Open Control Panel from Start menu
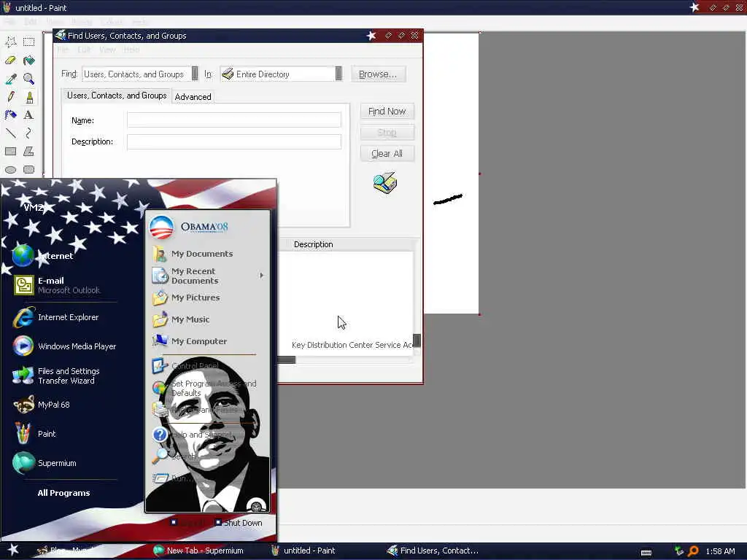The height and width of the screenshot is (560, 747). click(186, 366)
